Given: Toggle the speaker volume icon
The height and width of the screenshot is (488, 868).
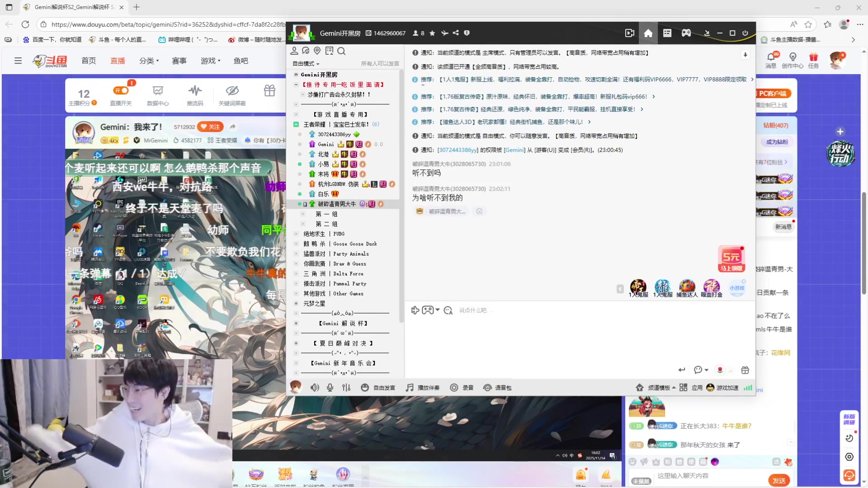Looking at the screenshot, I should (x=315, y=388).
